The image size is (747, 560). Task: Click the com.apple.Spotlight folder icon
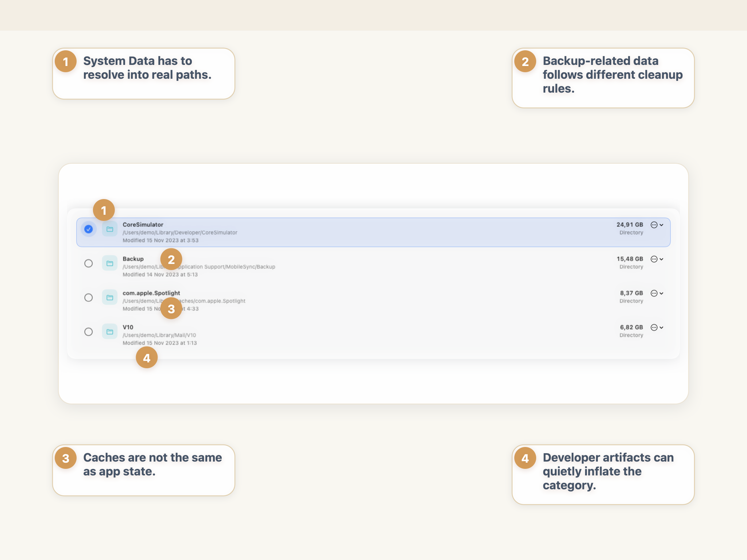coord(110,297)
